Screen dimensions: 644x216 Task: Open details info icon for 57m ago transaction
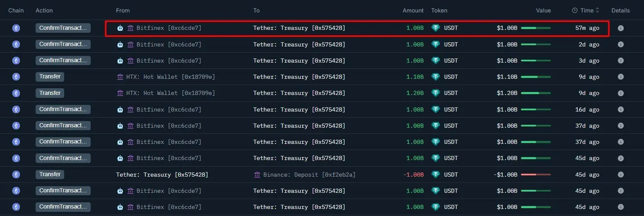(620, 28)
